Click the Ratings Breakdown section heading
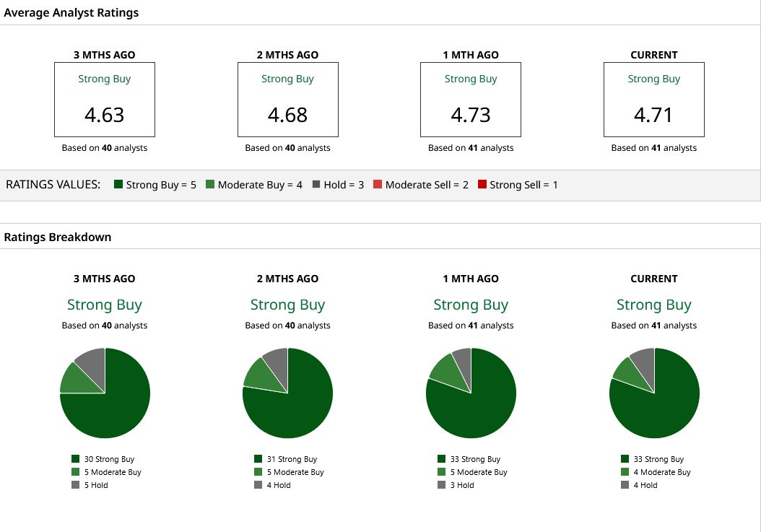This screenshot has height=532, width=761. point(58,237)
